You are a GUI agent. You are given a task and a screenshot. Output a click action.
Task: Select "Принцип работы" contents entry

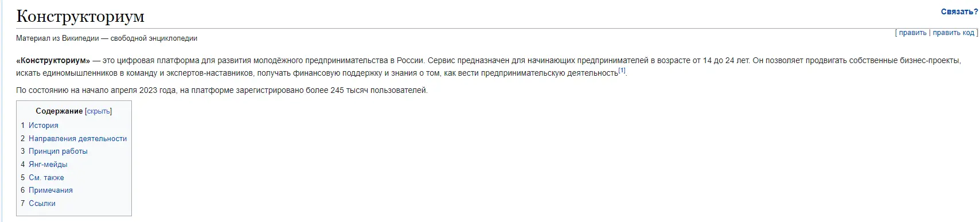click(58, 151)
